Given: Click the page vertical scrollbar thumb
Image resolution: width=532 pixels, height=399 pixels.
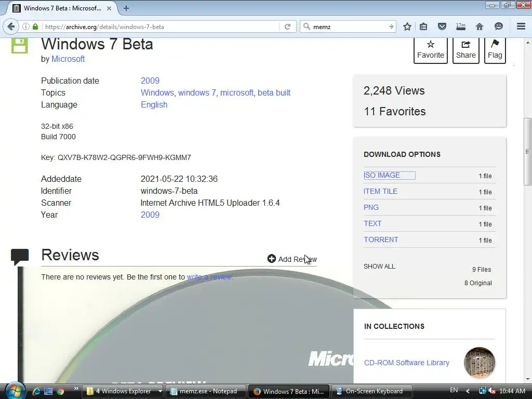Looking at the screenshot, I should [x=527, y=152].
